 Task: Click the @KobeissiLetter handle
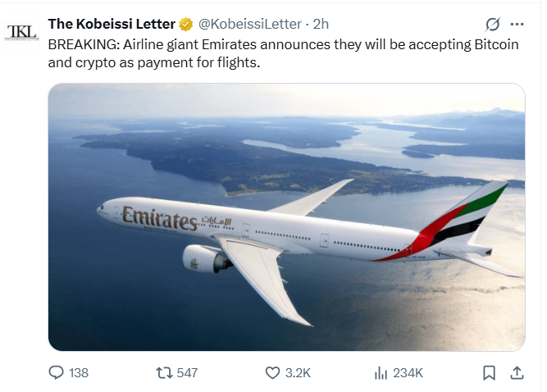(x=250, y=24)
